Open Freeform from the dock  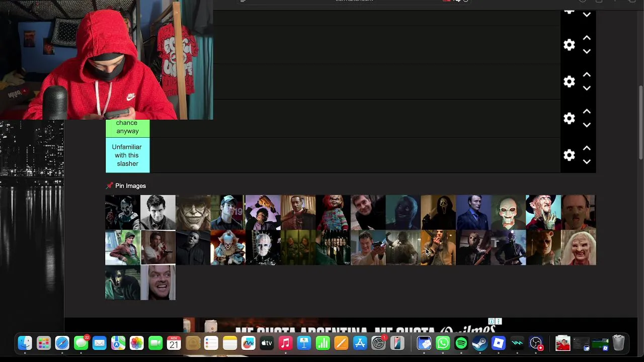tap(248, 343)
